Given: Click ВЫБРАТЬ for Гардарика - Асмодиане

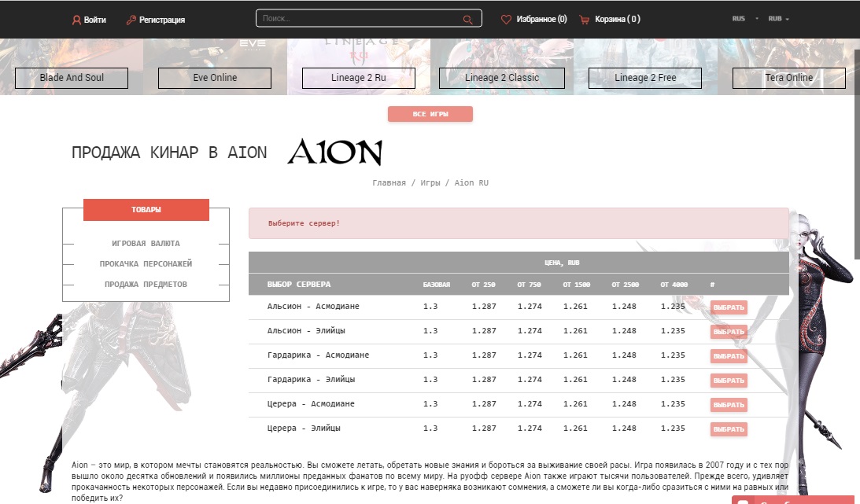Looking at the screenshot, I should point(729,356).
